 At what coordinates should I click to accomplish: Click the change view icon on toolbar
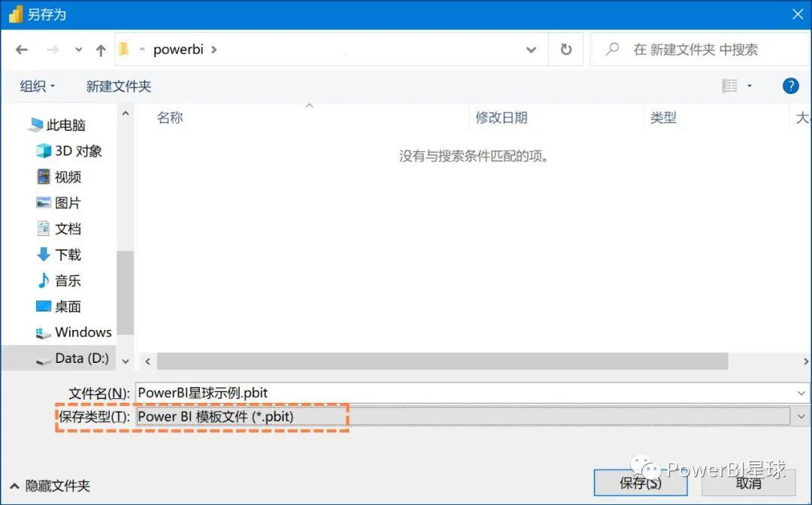732,85
